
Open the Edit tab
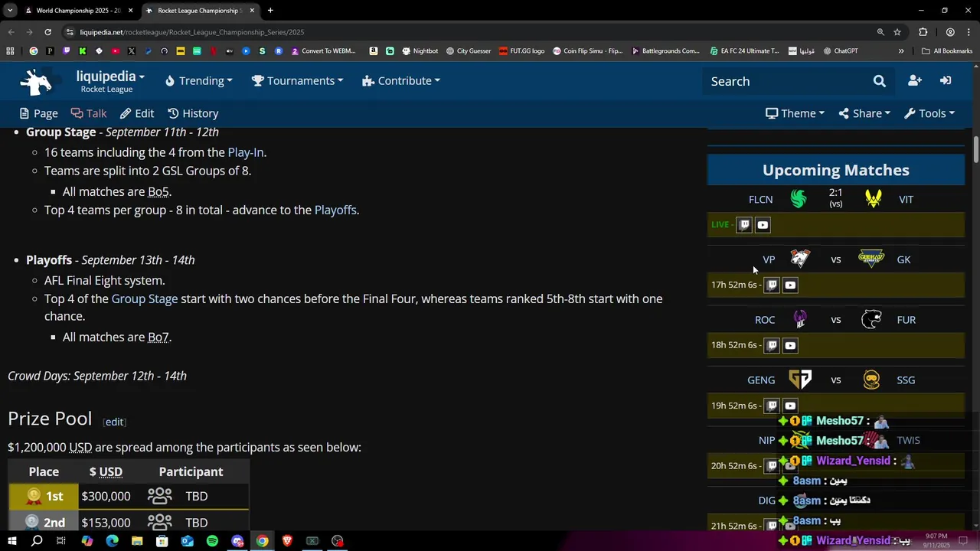[137, 113]
